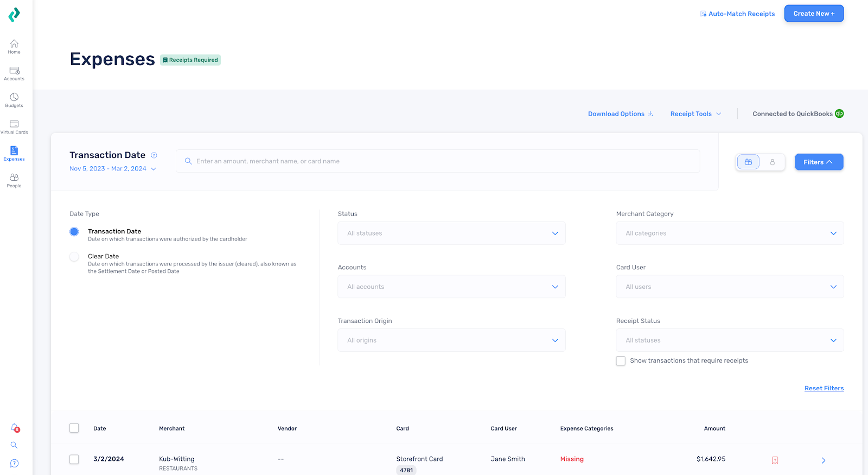Click the transaction search input field
The width and height of the screenshot is (868, 475).
pyautogui.click(x=438, y=161)
